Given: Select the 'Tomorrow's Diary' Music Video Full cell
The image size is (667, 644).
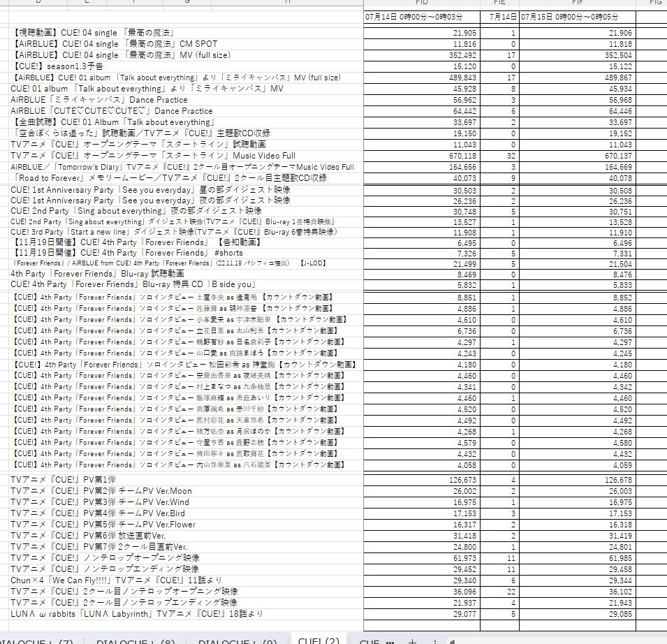Looking at the screenshot, I should [x=186, y=167].
